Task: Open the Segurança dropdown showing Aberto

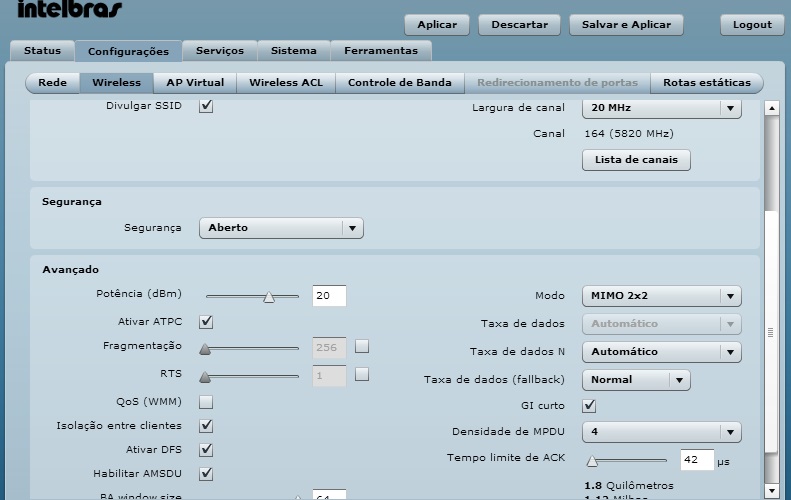Action: [x=281, y=228]
